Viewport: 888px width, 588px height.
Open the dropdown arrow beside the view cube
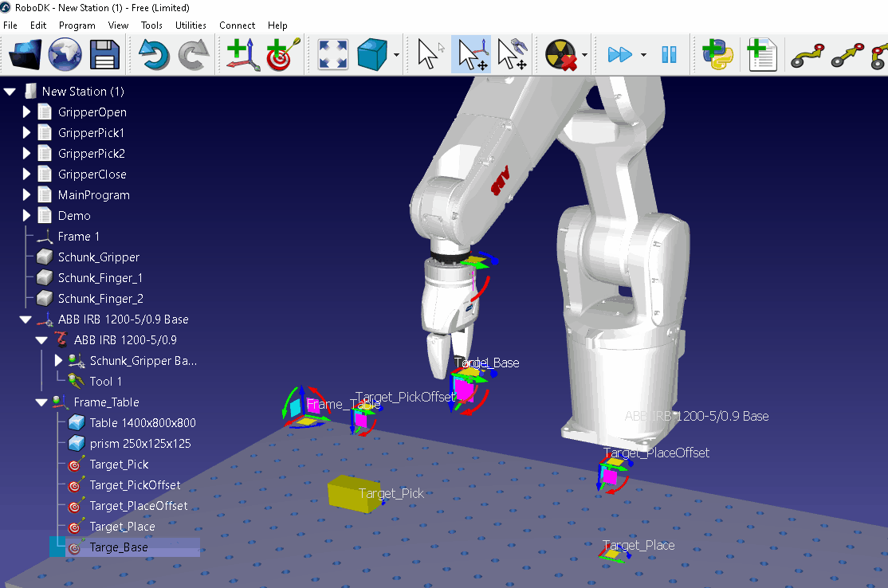(396, 55)
